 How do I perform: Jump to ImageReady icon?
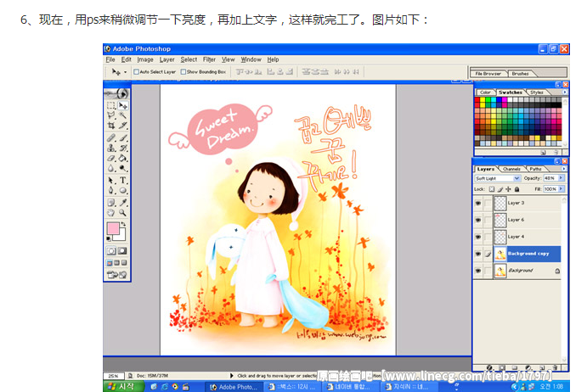(117, 275)
